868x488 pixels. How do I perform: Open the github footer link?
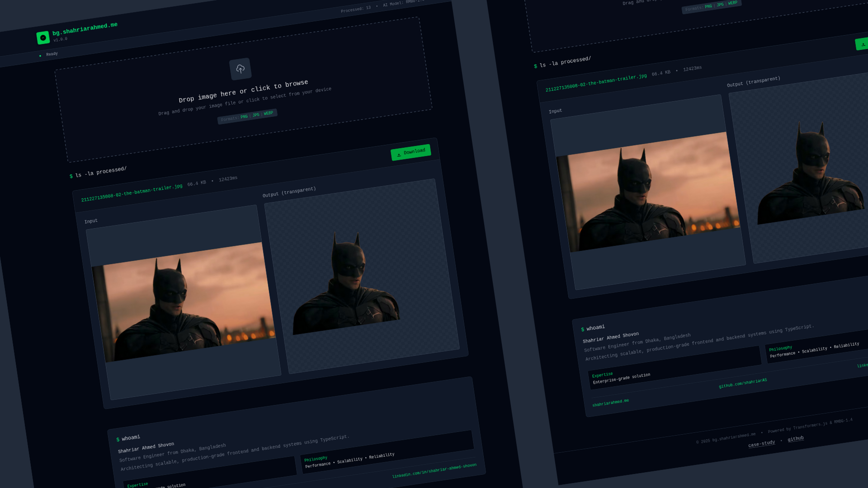[796, 439]
